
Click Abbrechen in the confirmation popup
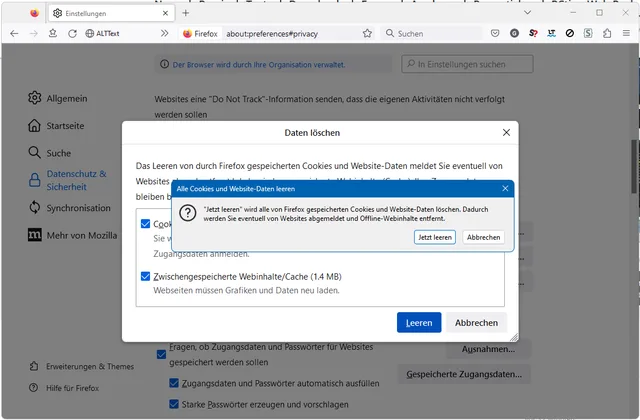click(x=483, y=237)
